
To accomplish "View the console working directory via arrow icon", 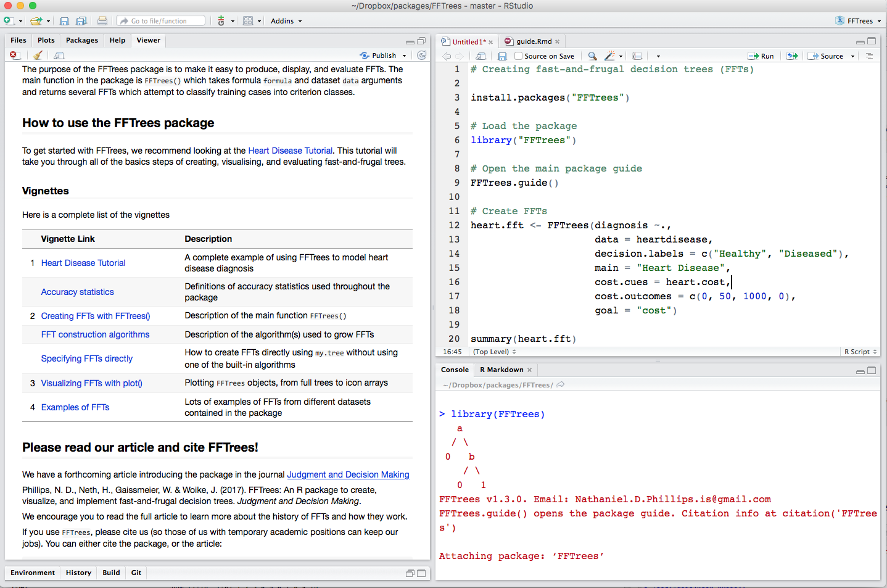I will pyautogui.click(x=561, y=385).
